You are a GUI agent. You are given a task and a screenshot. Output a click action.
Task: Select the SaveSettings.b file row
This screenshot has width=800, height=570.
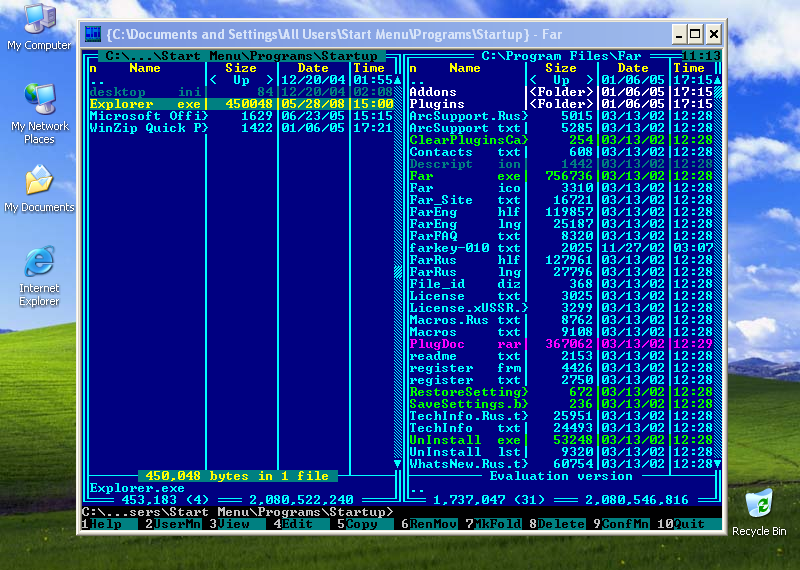click(561, 404)
